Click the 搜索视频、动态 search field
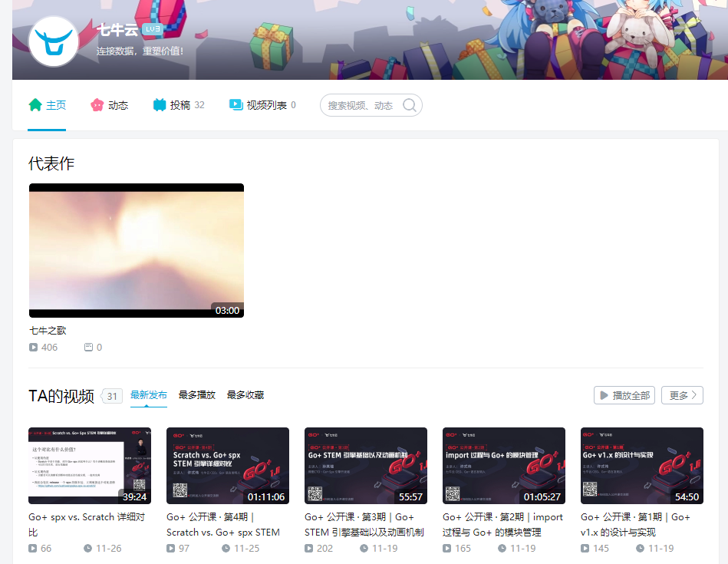 (x=371, y=105)
